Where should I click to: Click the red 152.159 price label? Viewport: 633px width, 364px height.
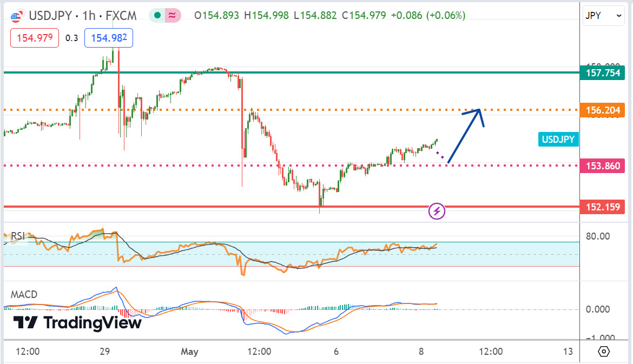click(602, 207)
